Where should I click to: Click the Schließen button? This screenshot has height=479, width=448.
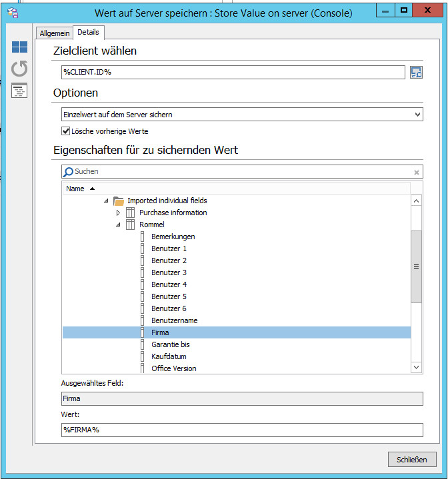412,460
